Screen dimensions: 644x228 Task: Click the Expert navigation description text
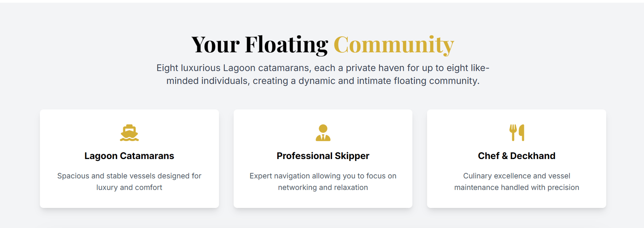pyautogui.click(x=323, y=182)
